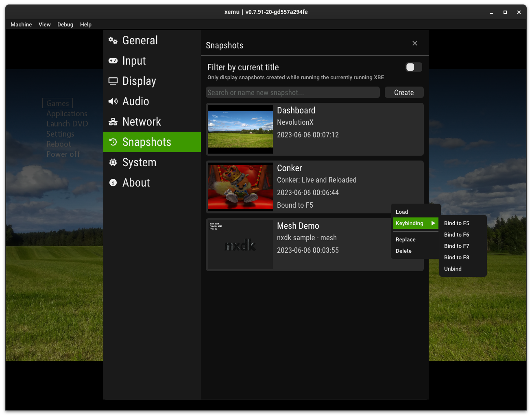The width and height of the screenshot is (532, 417).
Task: Enable Filter by current title
Action: [x=413, y=67]
